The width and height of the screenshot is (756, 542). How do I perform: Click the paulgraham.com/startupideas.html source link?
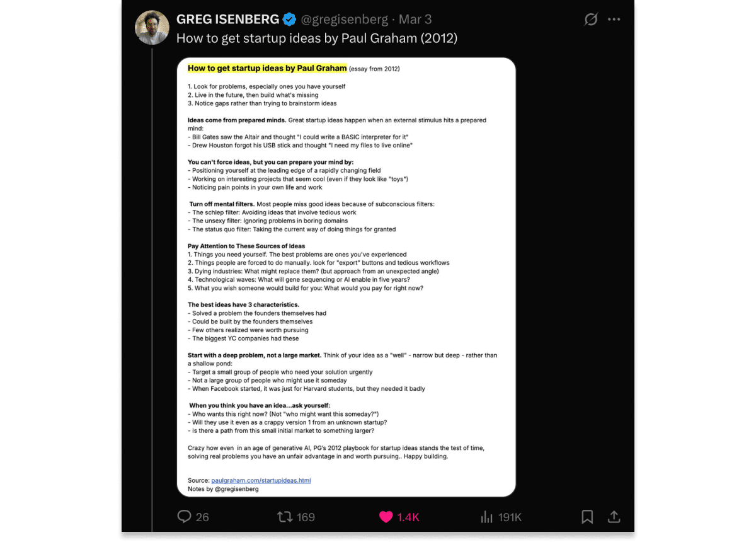[x=261, y=480]
